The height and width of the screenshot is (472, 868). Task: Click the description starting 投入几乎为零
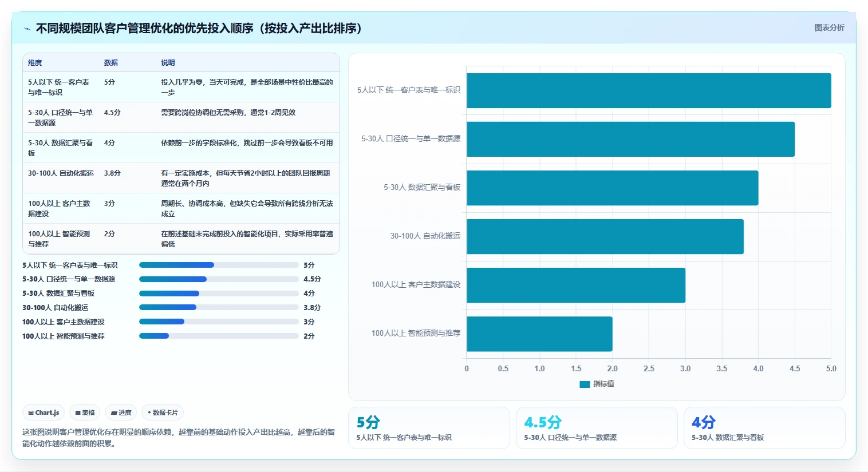[247, 87]
